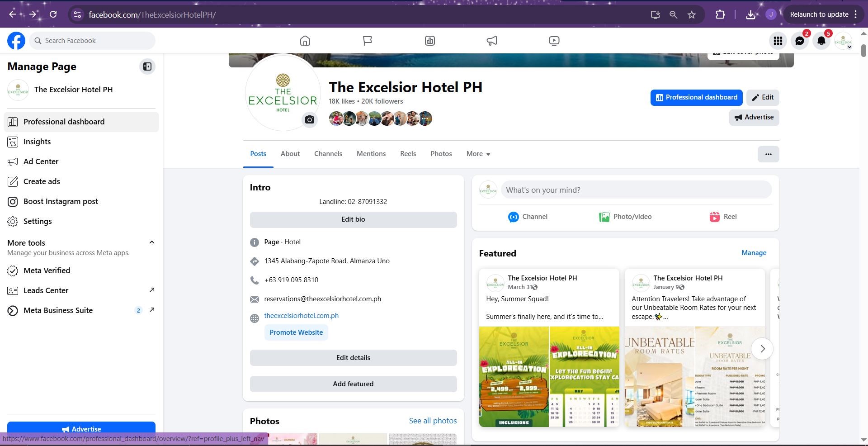Screen dimensions: 868x446
Task: Switch to the Mentions tab
Action: click(371, 154)
